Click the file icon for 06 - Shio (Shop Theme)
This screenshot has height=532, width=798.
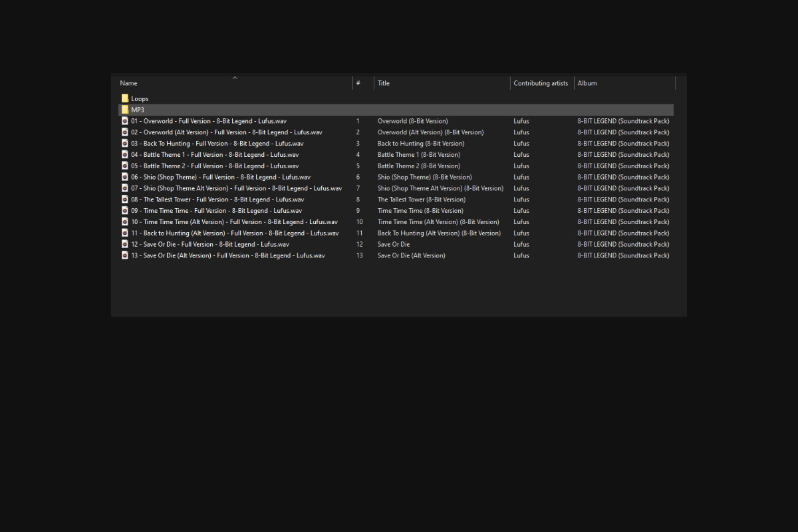(125, 177)
